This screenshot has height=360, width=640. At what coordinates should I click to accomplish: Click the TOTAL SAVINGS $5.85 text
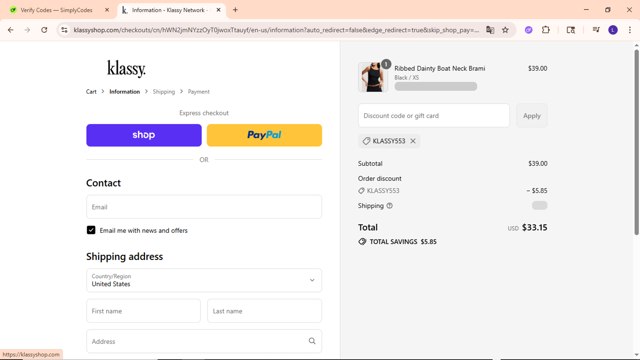point(403,242)
